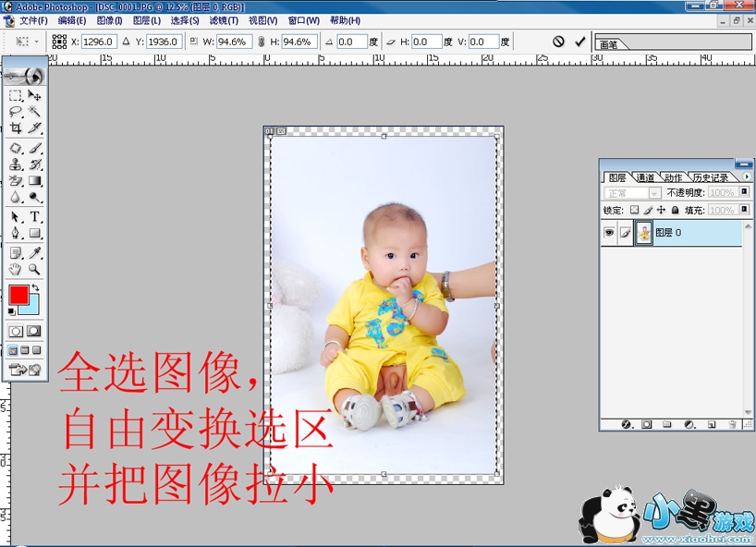Select the Eraser tool
Screen dimensions: 756x547
pos(16,181)
